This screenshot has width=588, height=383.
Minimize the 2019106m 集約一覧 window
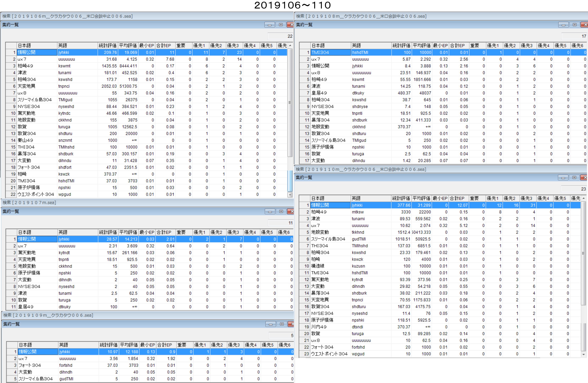click(270, 25)
